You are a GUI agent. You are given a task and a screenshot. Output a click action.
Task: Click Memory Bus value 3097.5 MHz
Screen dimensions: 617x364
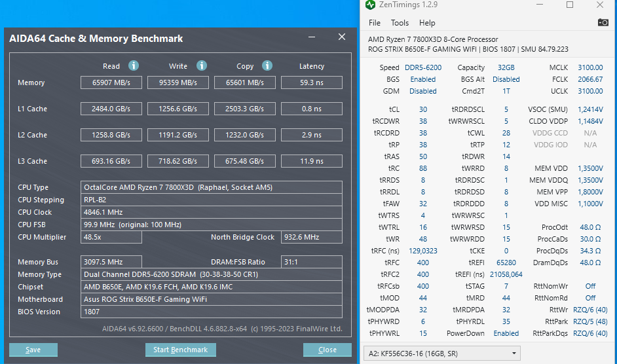(111, 262)
